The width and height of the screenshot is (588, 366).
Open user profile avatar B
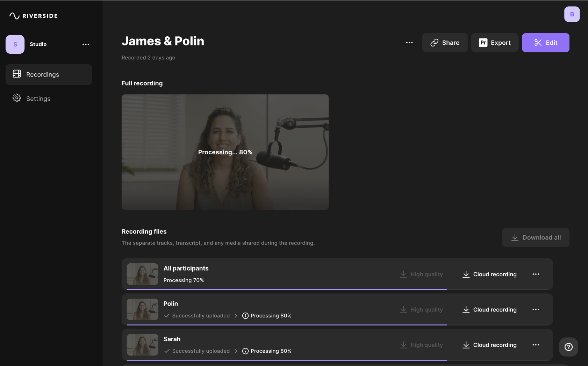pos(572,14)
